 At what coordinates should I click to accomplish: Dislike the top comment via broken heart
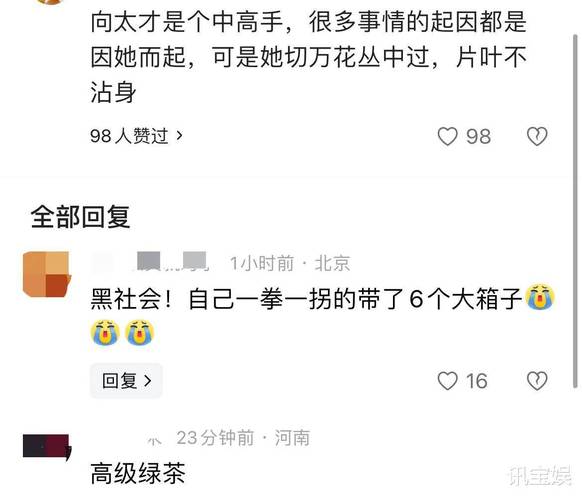[x=537, y=136]
